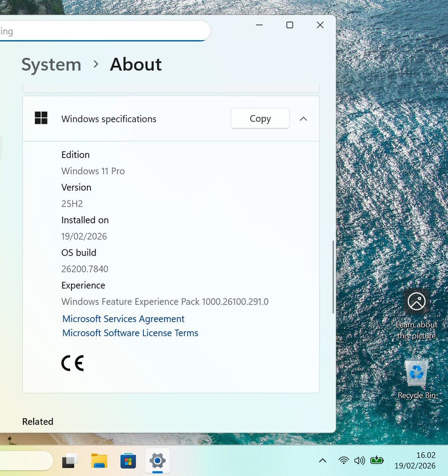Click the Settings page vertical scrollbar
The width and height of the screenshot is (448, 476).
[333, 277]
